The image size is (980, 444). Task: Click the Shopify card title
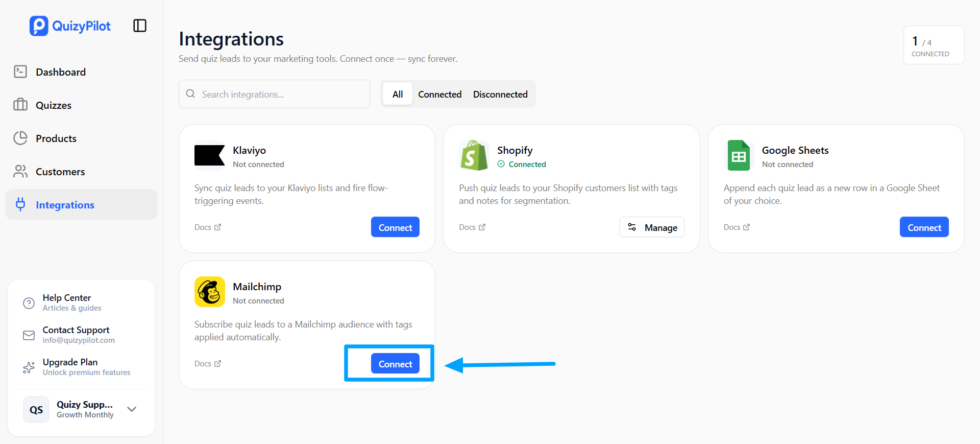click(x=514, y=150)
